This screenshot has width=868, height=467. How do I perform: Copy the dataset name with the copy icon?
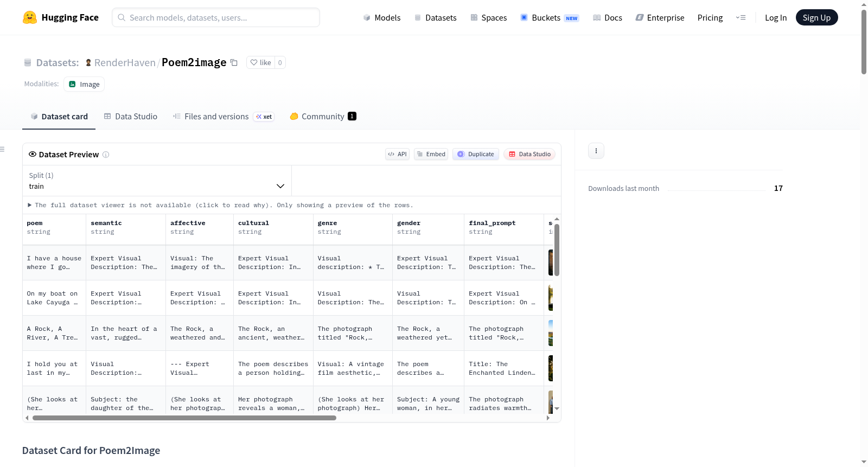(234, 62)
